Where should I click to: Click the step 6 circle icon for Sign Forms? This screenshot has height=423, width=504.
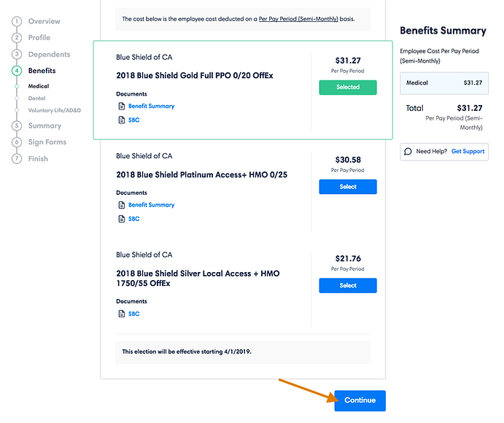tap(17, 142)
